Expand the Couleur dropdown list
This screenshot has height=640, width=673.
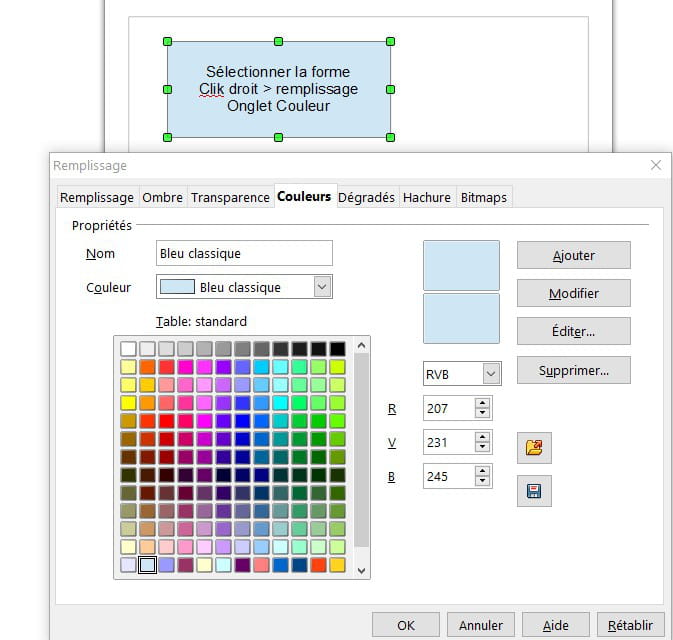(x=322, y=287)
